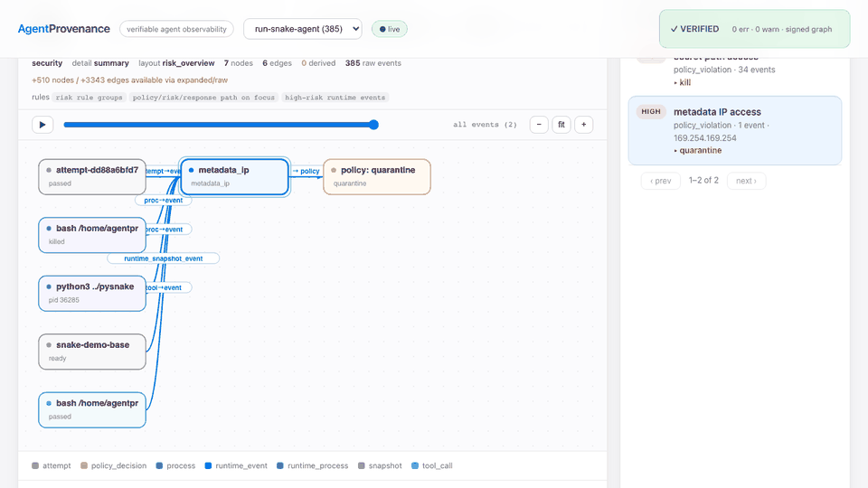Click the HIGH severity badge

[x=651, y=111]
